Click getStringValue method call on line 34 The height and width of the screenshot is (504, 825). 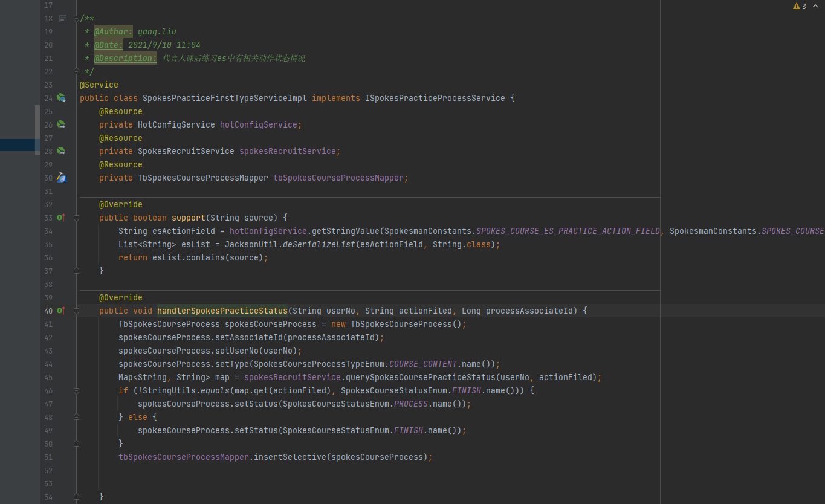pos(346,231)
